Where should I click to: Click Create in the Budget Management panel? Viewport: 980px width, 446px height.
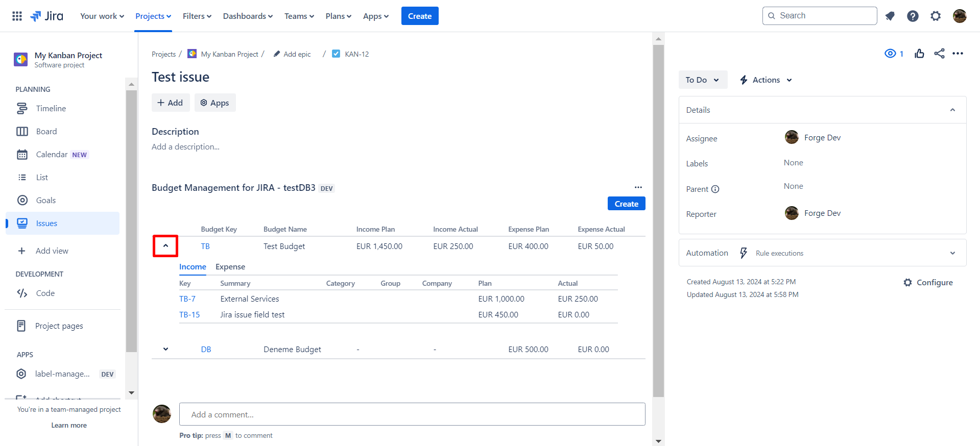tap(627, 204)
